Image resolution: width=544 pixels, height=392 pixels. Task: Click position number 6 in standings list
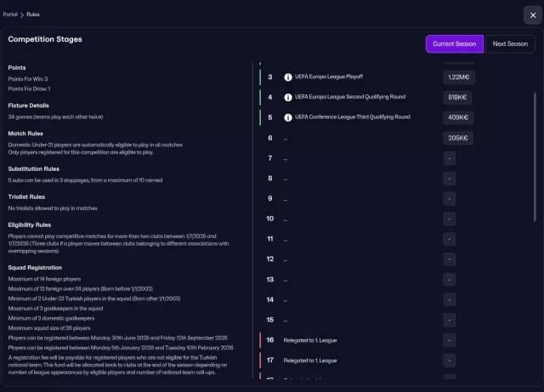270,138
